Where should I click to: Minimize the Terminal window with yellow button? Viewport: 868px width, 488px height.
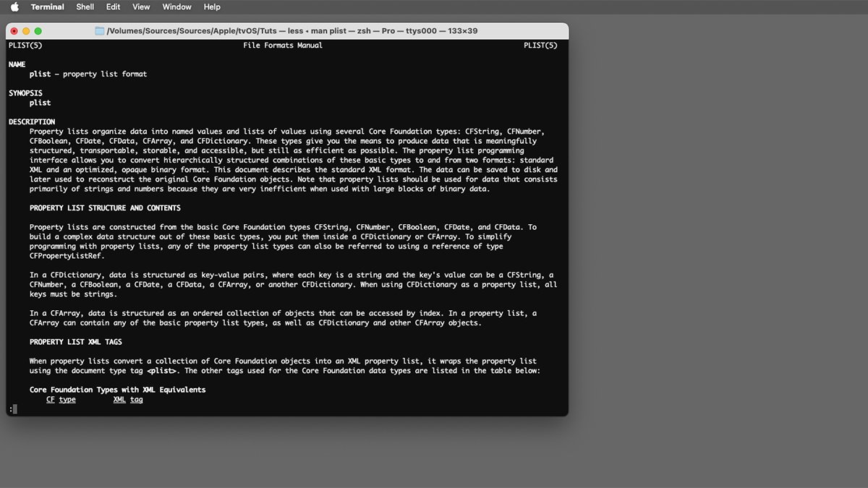[27, 31]
